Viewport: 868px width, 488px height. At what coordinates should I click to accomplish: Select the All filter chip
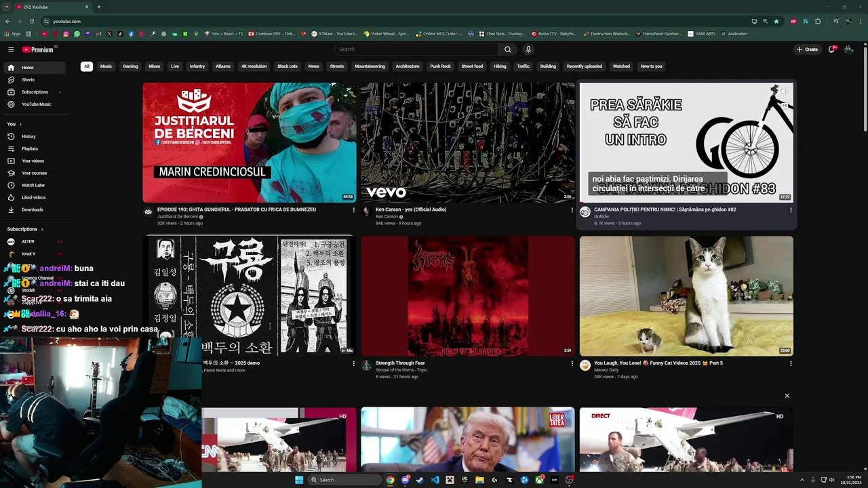[x=87, y=66]
